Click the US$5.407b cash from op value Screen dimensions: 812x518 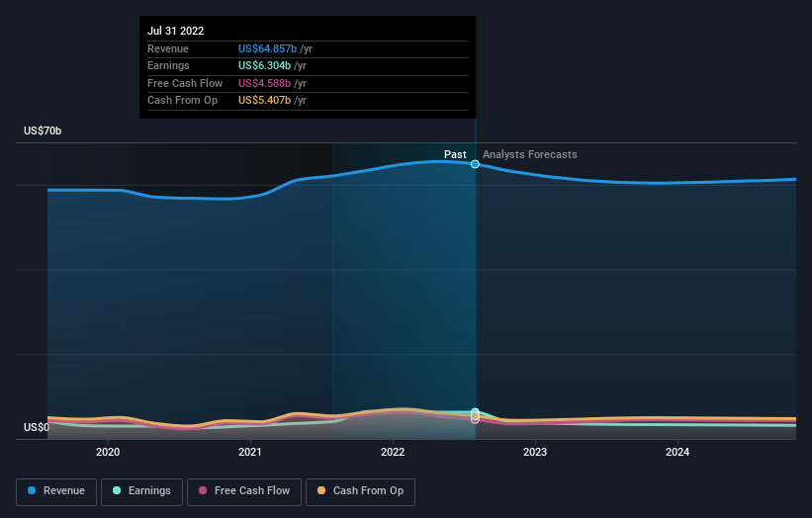coord(265,101)
